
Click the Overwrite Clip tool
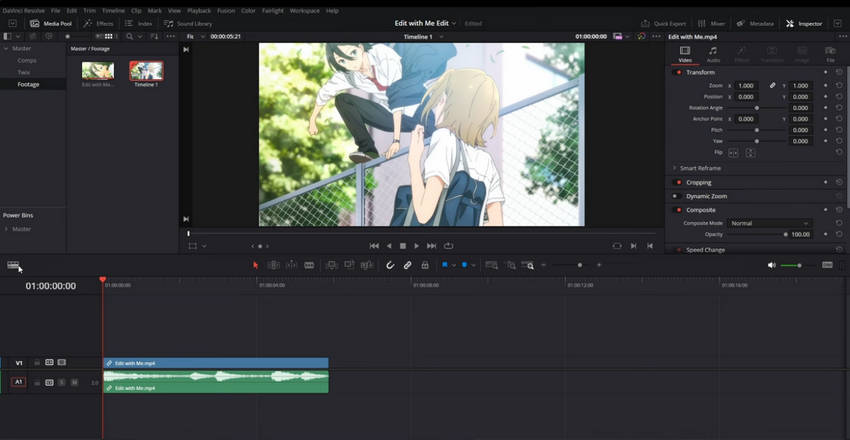349,265
